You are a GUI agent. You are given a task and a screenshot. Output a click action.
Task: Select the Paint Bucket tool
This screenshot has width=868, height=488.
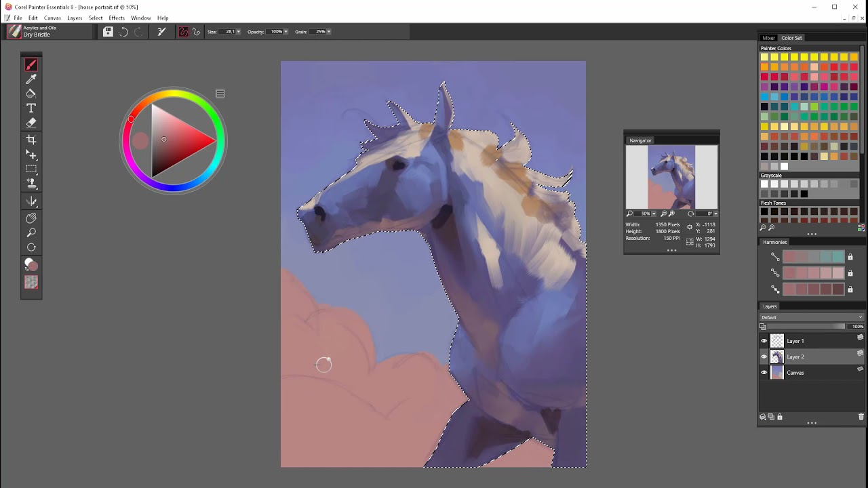point(31,94)
